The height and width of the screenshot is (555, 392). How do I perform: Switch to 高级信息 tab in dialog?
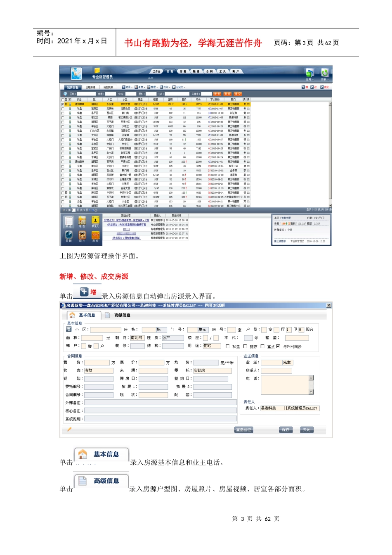pyautogui.click(x=118, y=315)
